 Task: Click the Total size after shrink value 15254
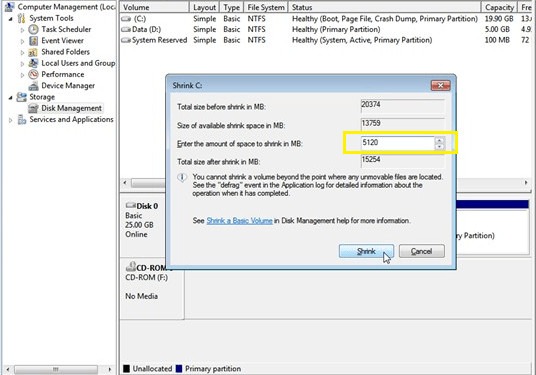(x=402, y=161)
